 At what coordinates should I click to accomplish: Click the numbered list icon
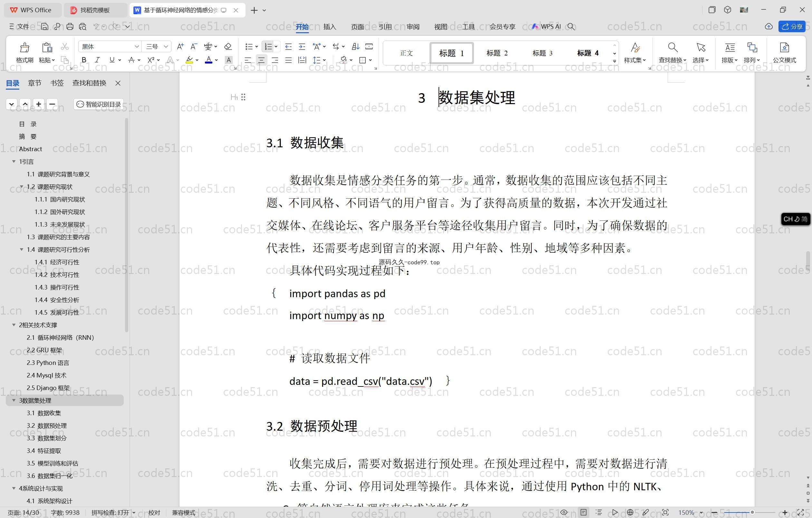point(268,46)
